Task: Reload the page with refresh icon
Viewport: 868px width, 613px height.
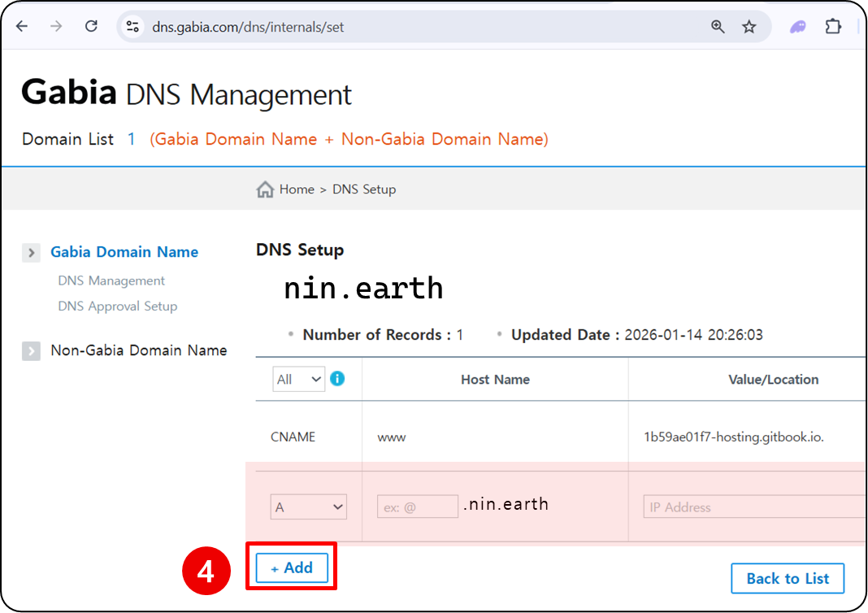Action: [x=91, y=27]
